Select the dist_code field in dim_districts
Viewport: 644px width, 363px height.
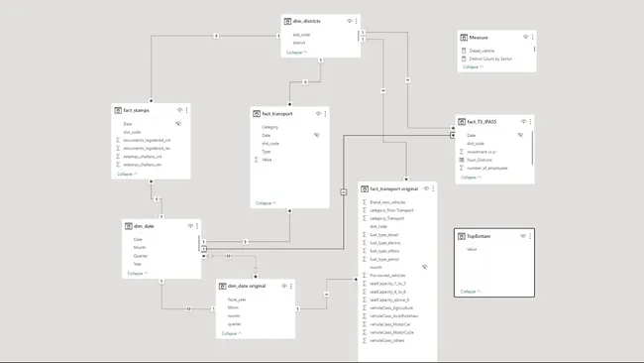tap(301, 35)
